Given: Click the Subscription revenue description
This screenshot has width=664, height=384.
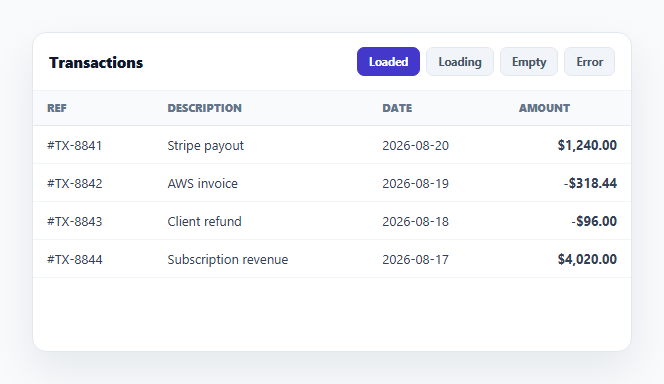Looking at the screenshot, I should pyautogui.click(x=228, y=260).
